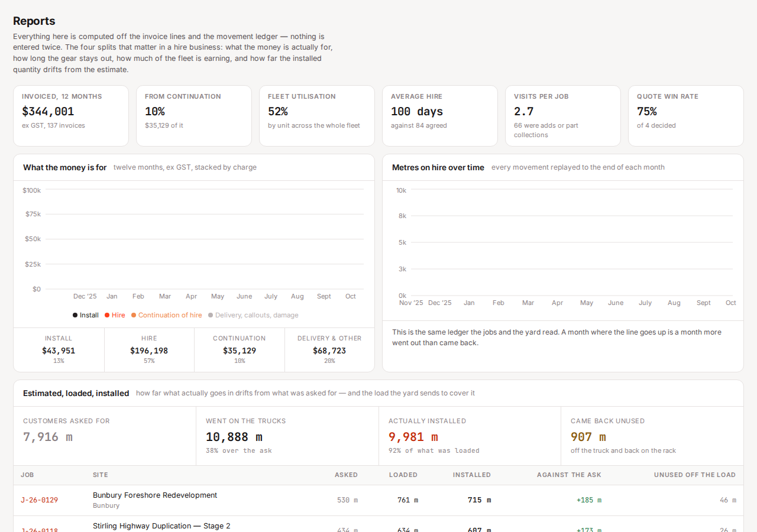Click the SITE column header
757x532 pixels.
(x=101, y=475)
